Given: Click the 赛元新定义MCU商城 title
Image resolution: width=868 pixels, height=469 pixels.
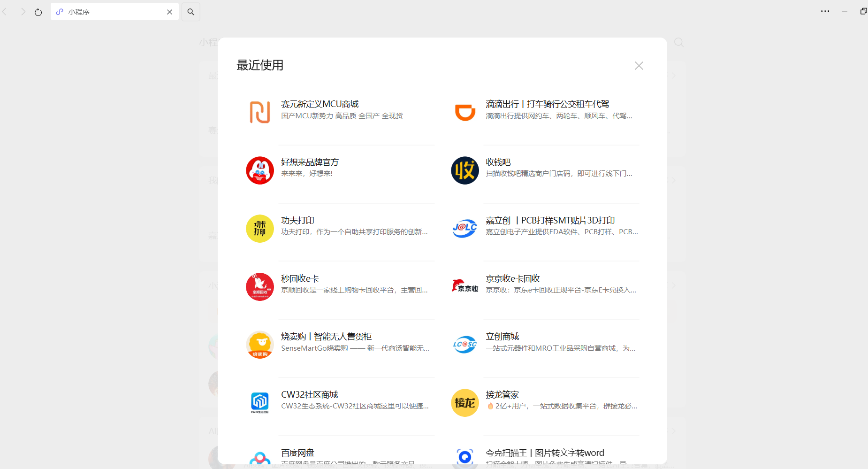Looking at the screenshot, I should 320,104.
